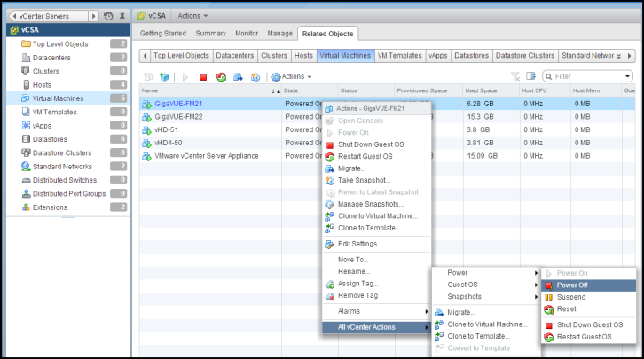
Task: Click the Restart Guest OS toolbar icon
Action: click(x=221, y=77)
